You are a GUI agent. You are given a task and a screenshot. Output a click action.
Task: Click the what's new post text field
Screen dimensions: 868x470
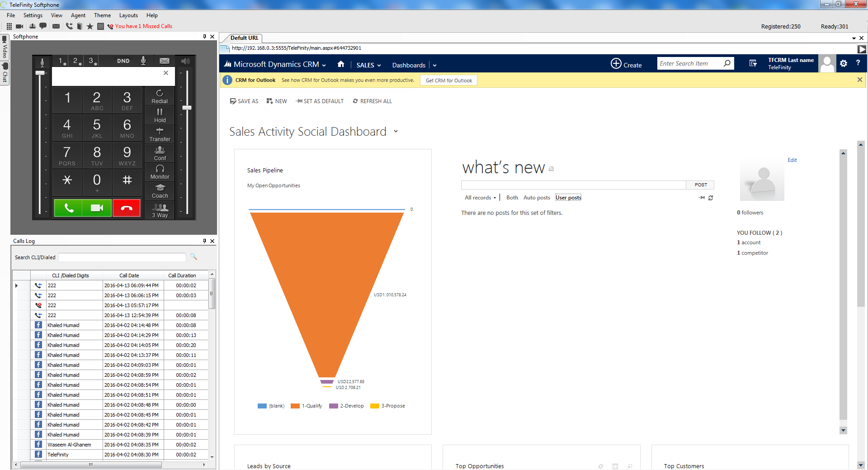tap(573, 185)
